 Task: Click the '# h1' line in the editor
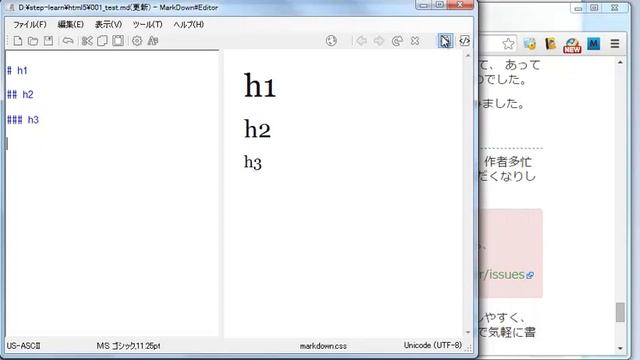pyautogui.click(x=17, y=71)
